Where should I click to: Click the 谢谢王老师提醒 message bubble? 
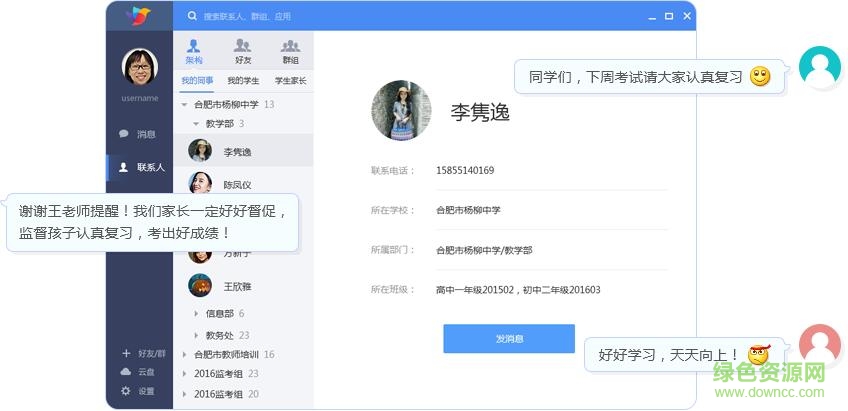point(153,222)
